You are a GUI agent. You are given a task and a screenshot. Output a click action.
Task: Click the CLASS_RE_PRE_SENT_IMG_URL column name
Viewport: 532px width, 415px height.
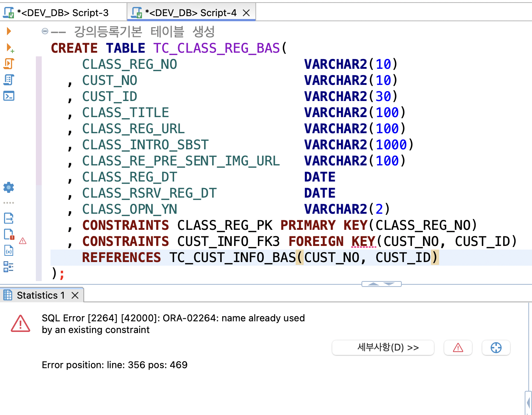click(x=181, y=161)
